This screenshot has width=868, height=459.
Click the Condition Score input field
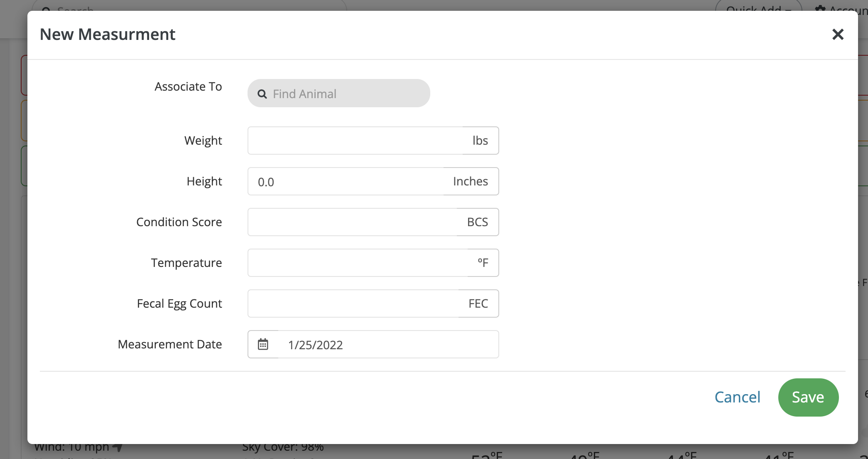coord(352,222)
